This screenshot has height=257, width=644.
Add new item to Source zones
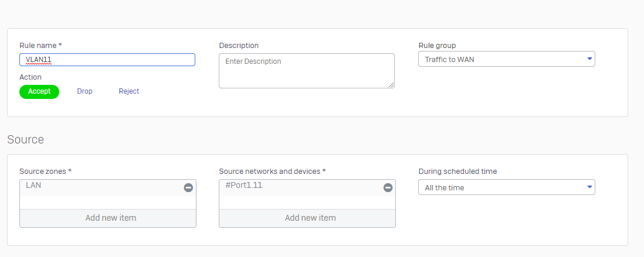[108, 218]
